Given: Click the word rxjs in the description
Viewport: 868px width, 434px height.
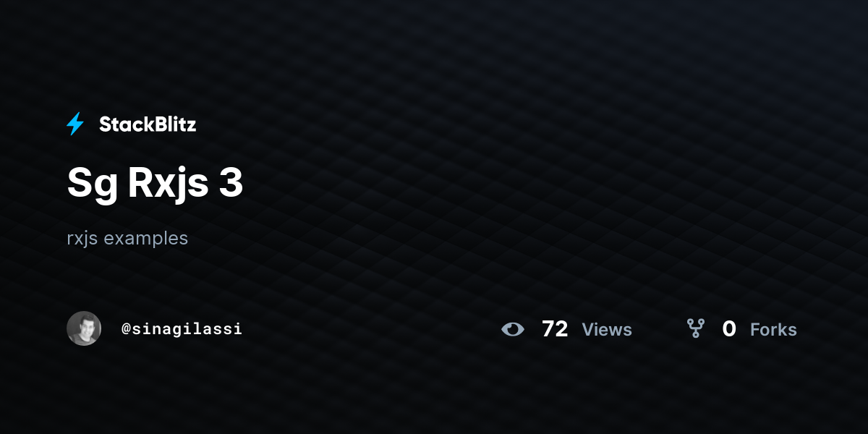Looking at the screenshot, I should (x=82, y=239).
